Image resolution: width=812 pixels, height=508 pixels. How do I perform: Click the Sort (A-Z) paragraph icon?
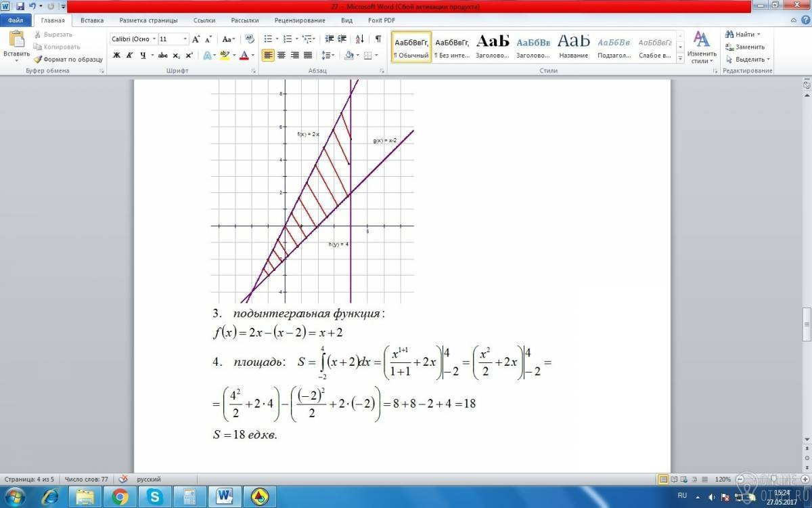(359, 39)
